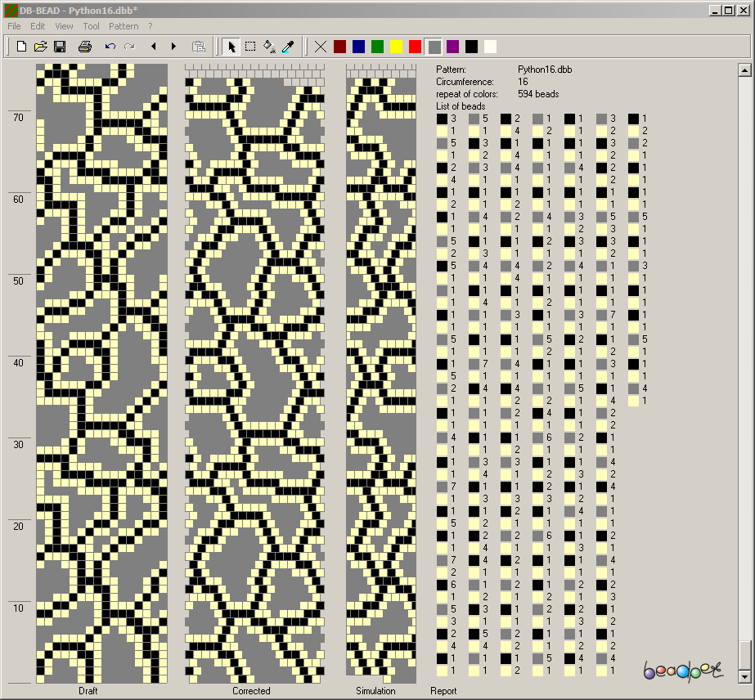
Task: Choose the paint bucket fill tool
Action: [x=269, y=47]
